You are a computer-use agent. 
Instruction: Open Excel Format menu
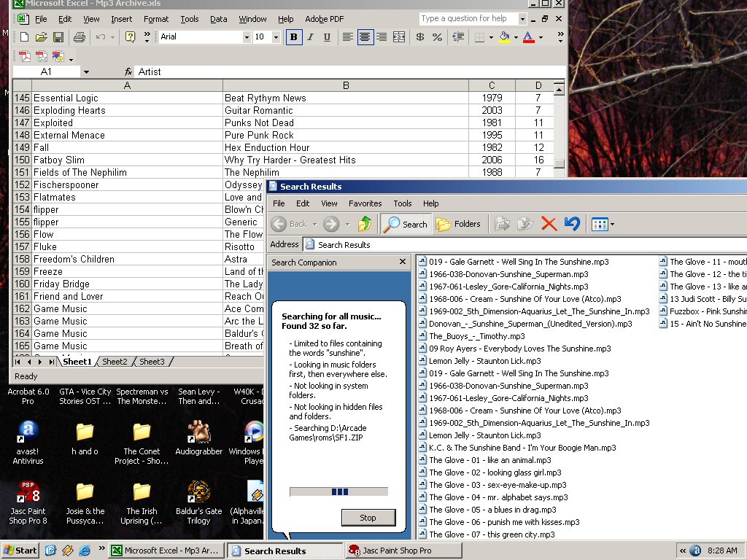point(156,19)
